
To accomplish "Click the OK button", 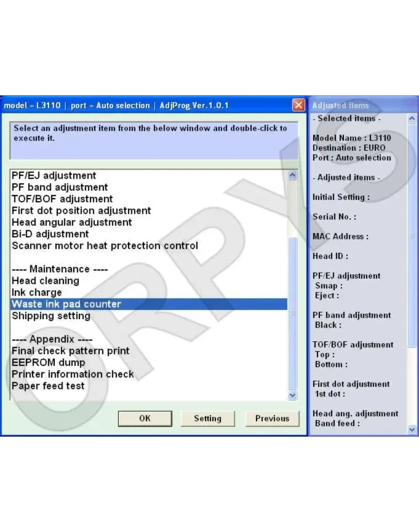I will pos(145,418).
